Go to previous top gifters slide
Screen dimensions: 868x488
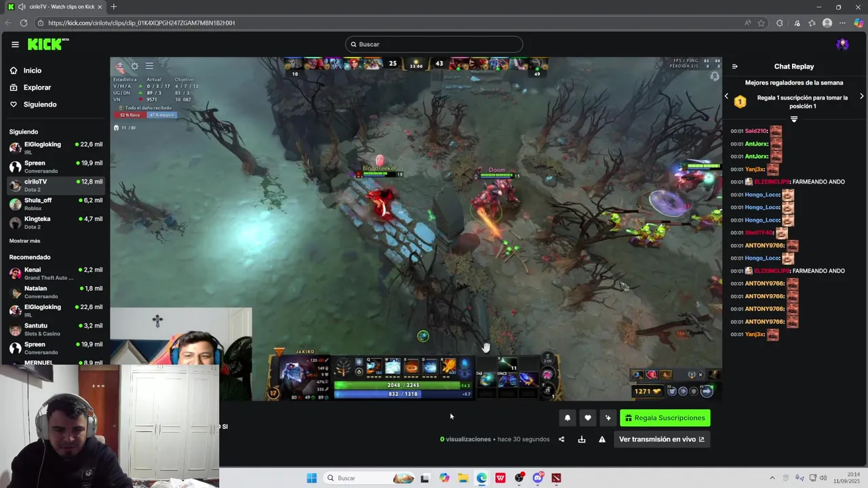(726, 96)
